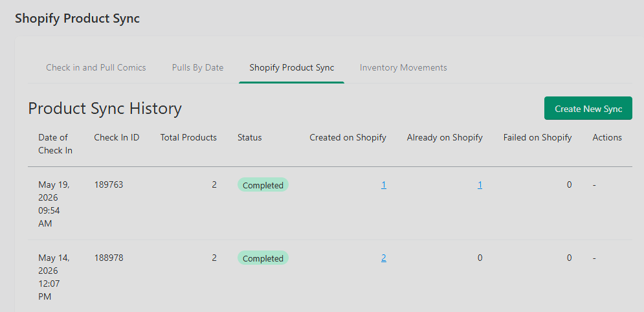Go to the Inventory Movements tab
644x312 pixels.
coord(403,67)
